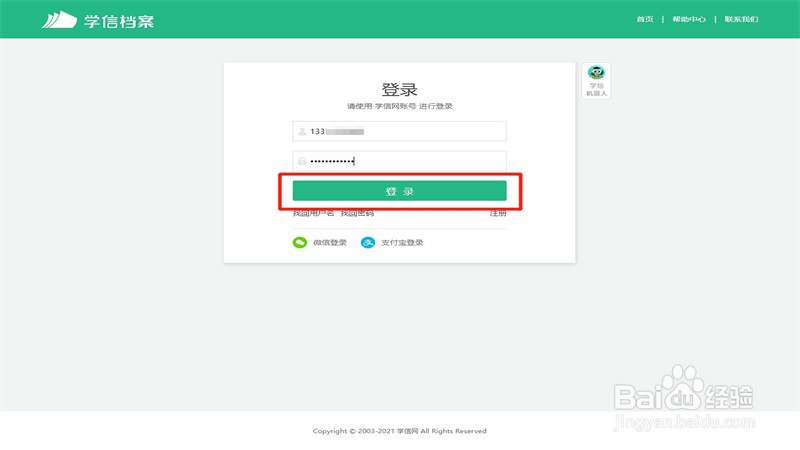Focus the password input field
Screen dimensions: 800x450
click(399, 161)
